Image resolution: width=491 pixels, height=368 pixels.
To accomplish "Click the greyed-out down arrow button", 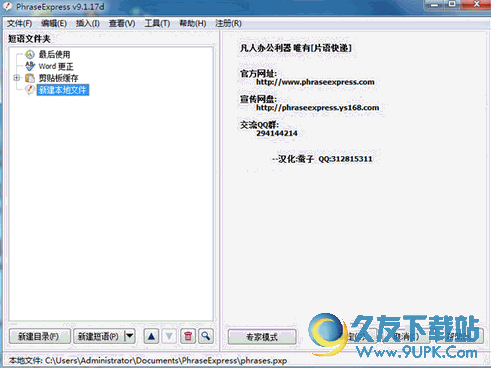I will point(169,336).
